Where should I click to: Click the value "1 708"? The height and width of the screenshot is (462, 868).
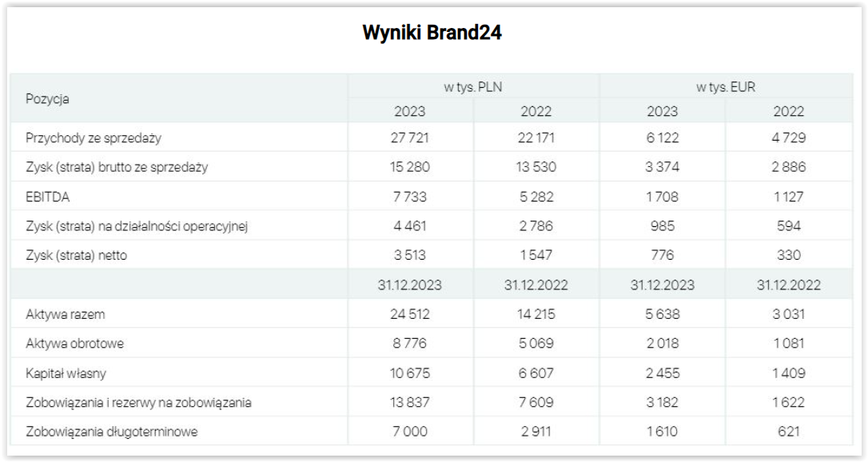(x=662, y=197)
